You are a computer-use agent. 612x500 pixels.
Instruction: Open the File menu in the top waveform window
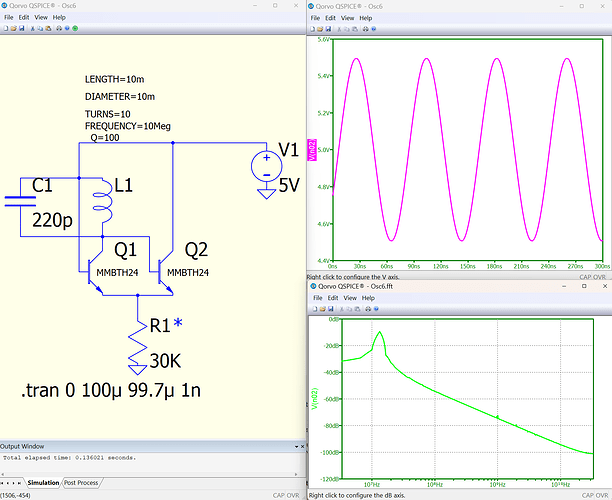[314, 18]
